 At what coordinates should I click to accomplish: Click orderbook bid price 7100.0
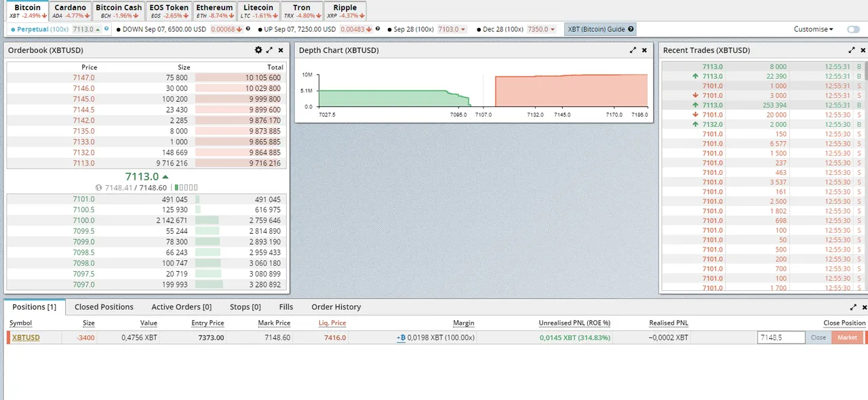83,220
